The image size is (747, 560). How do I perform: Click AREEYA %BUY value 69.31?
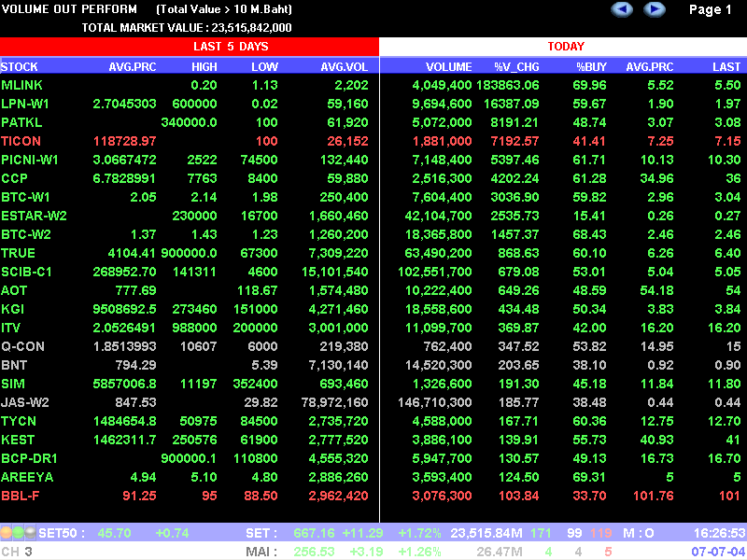point(590,477)
